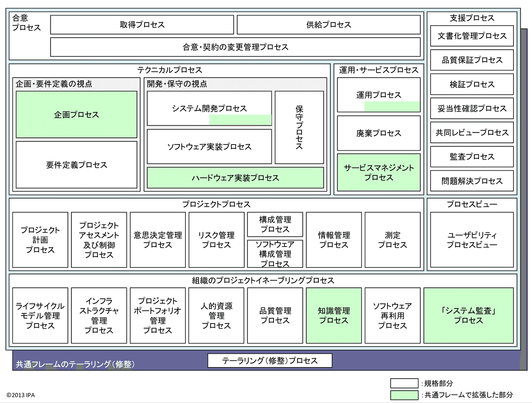The width and height of the screenshot is (532, 403).
Task: Select the 運用プロセス box
Action: coord(379,95)
